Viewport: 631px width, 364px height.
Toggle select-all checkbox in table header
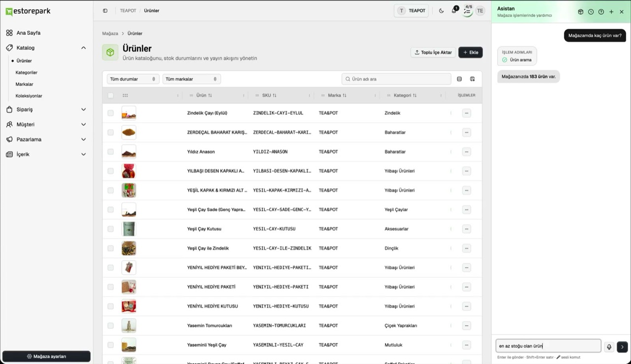tap(110, 96)
